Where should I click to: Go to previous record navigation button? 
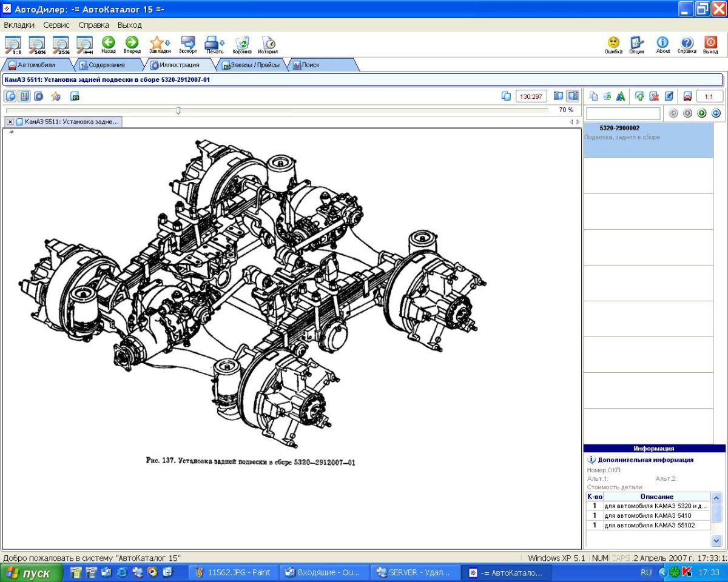[687, 113]
